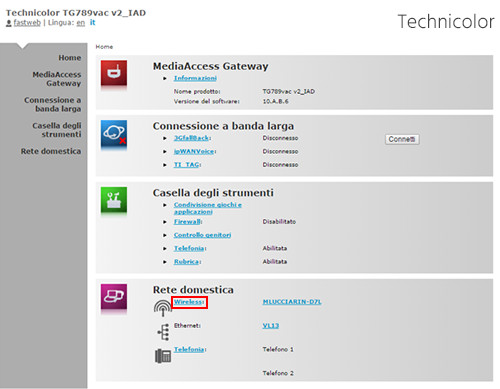Click the MediaAccess Gateway section heading

[x=210, y=66]
